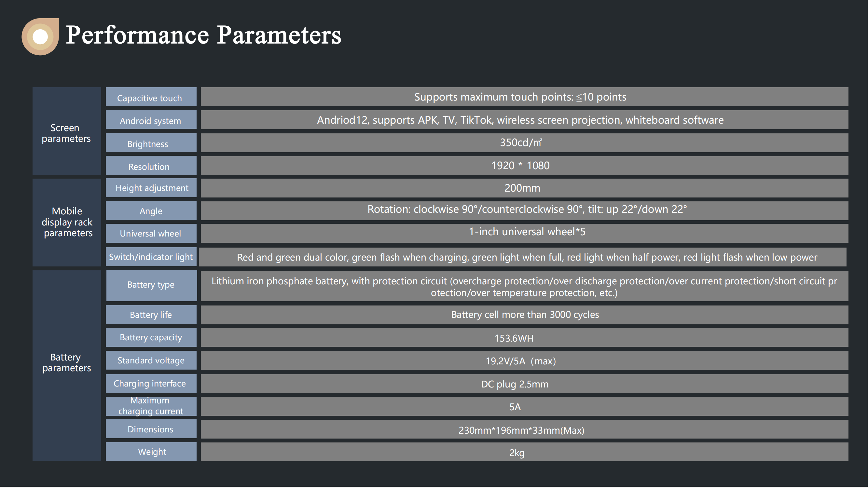Image resolution: width=868 pixels, height=488 pixels.
Task: Click the Android system label cell
Action: coord(151,120)
